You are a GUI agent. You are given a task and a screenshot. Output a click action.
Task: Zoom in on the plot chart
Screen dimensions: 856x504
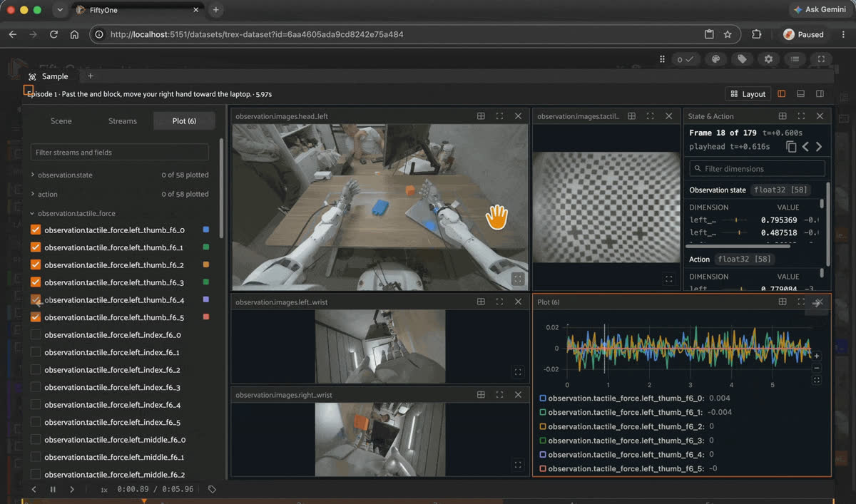click(x=817, y=356)
